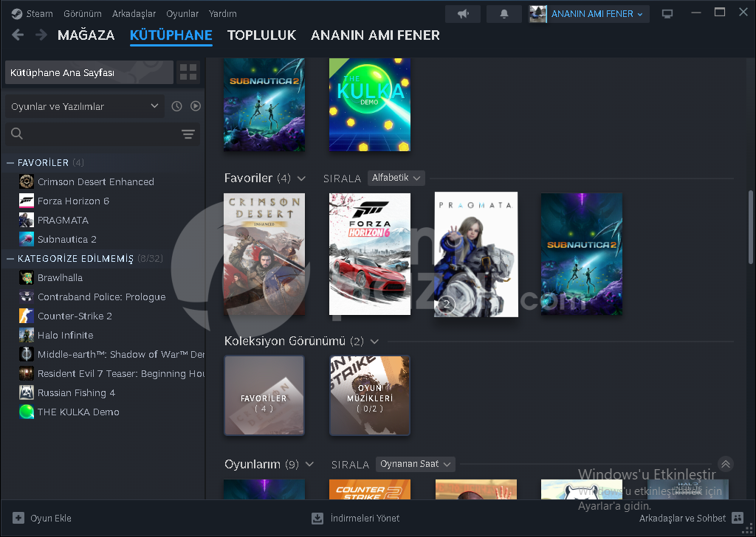Viewport: 756px width, 537px height.
Task: Open the Counter-Strike 2 cover in Oyunlarım
Action: [x=370, y=489]
